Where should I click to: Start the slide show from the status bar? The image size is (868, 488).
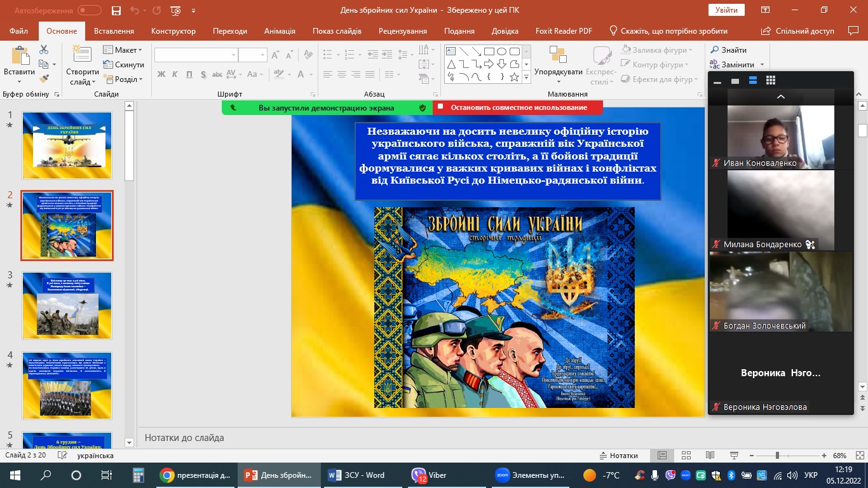pos(733,456)
